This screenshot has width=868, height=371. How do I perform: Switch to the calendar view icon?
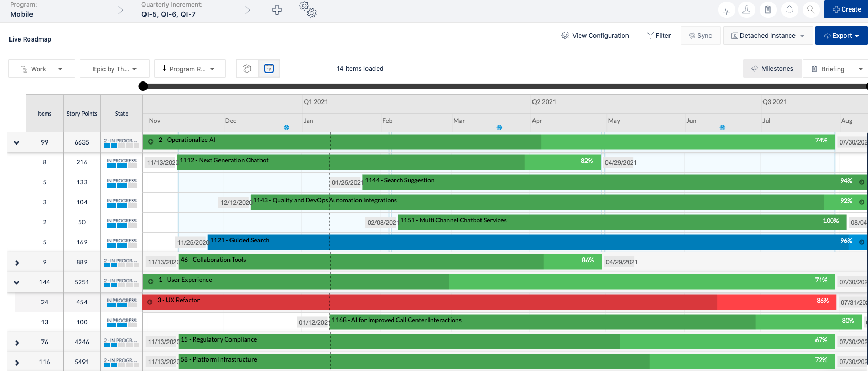point(269,68)
